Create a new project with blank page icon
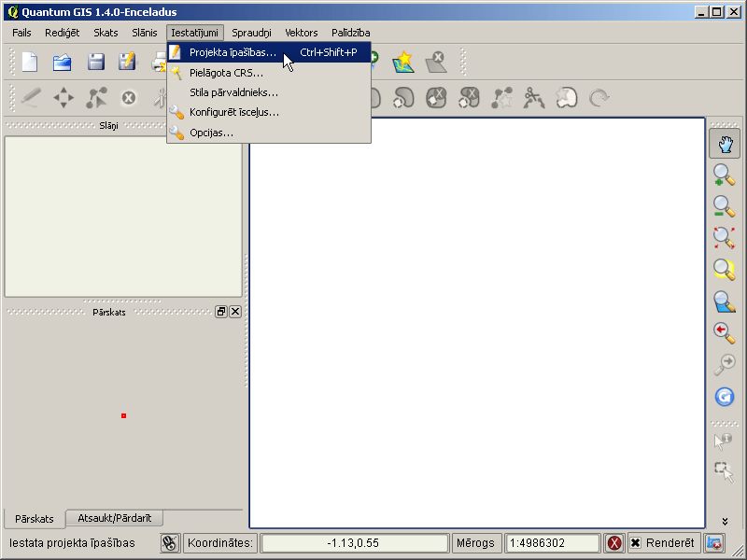Image resolution: width=747 pixels, height=560 pixels. point(30,63)
